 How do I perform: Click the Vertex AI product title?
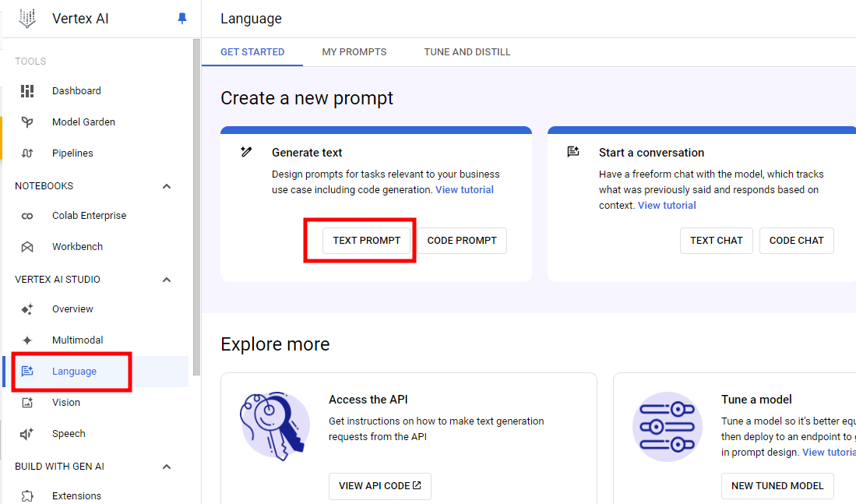click(x=80, y=19)
